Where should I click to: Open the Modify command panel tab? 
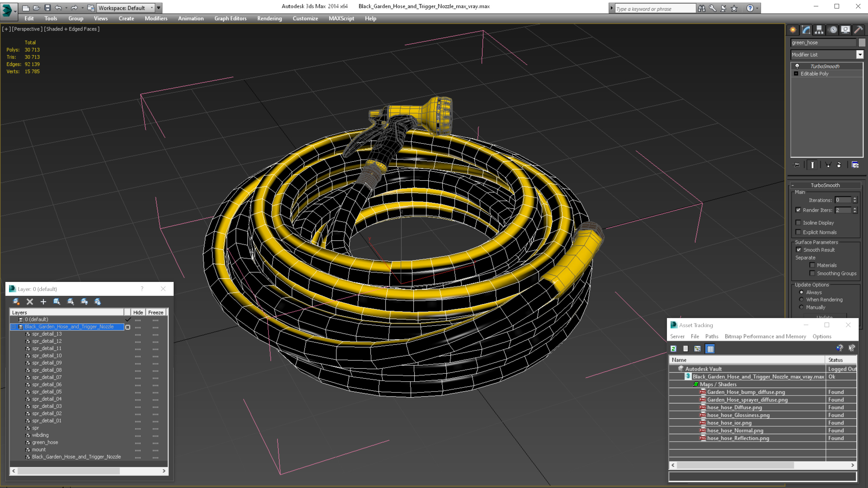click(x=806, y=30)
